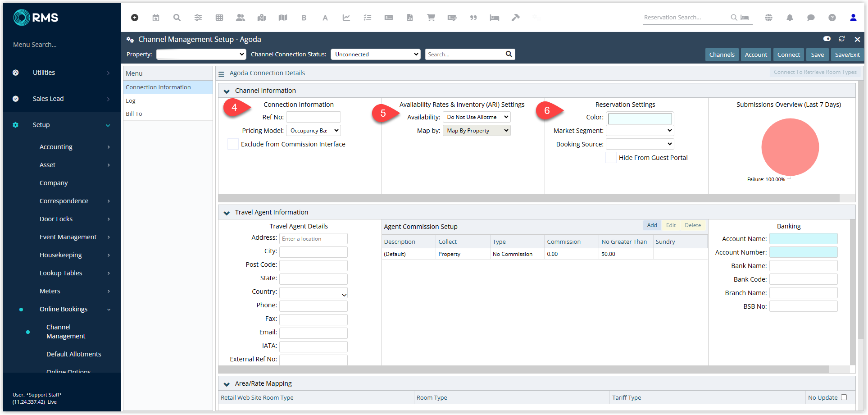This screenshot has height=415, width=868.
Task: Click the Account Name field under Banking
Action: tap(804, 239)
